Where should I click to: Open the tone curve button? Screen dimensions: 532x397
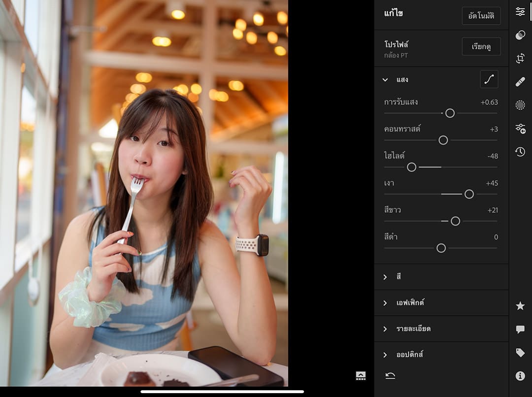489,79
